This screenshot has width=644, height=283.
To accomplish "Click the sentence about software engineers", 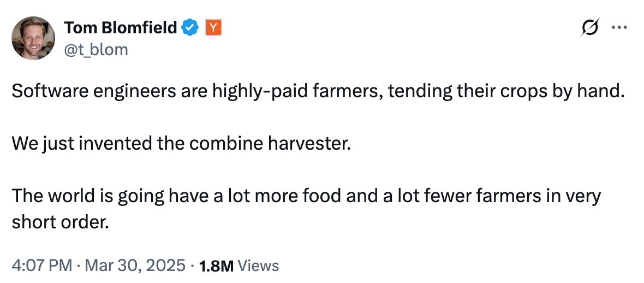I will pos(318,91).
